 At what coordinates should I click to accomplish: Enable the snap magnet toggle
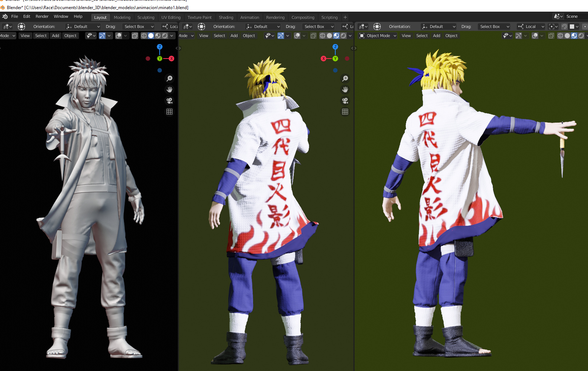(x=564, y=27)
